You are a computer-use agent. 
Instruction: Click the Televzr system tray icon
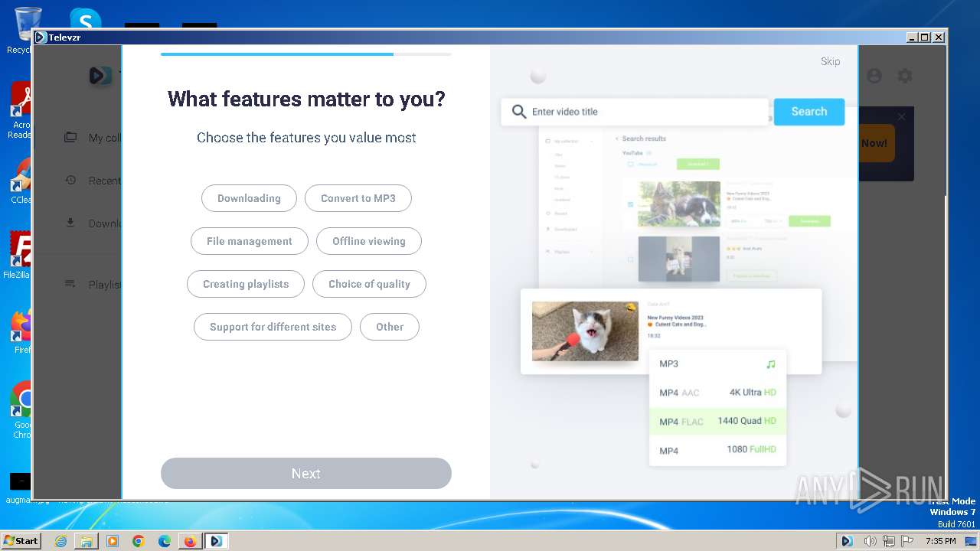[x=847, y=541]
